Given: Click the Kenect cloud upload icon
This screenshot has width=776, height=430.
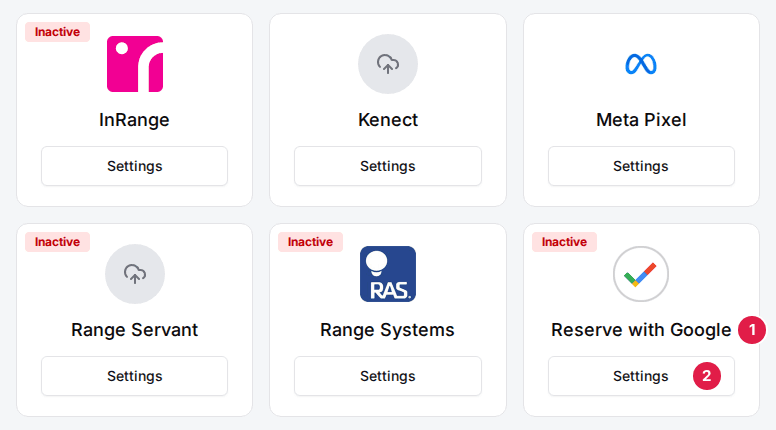Looking at the screenshot, I should pos(388,64).
